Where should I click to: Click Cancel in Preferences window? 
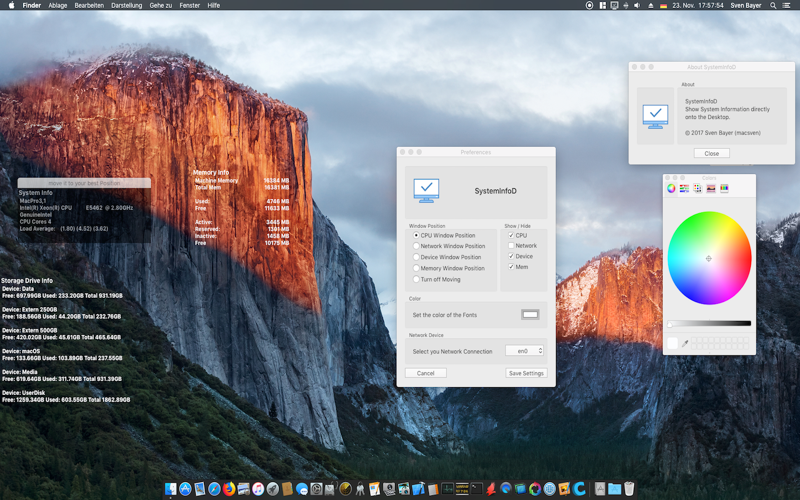(426, 373)
